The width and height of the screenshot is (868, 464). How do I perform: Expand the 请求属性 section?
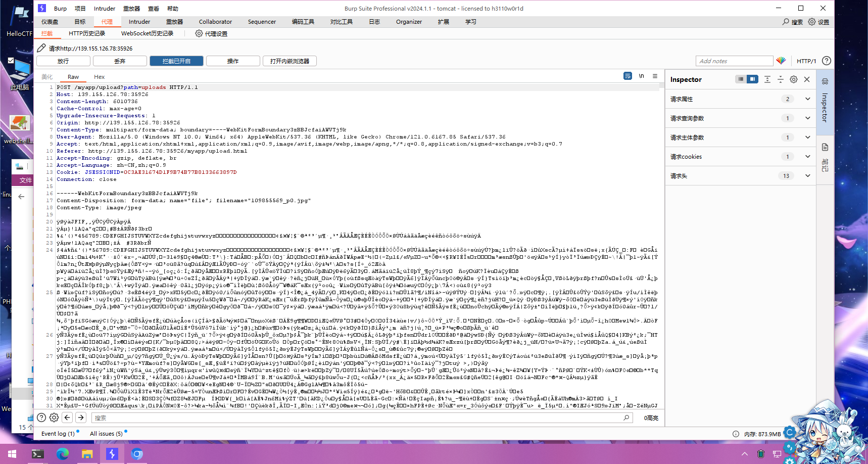(x=807, y=99)
